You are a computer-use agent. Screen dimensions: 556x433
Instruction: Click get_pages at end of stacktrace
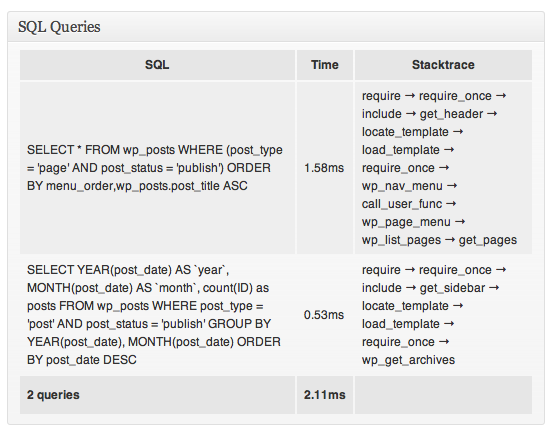coord(488,240)
